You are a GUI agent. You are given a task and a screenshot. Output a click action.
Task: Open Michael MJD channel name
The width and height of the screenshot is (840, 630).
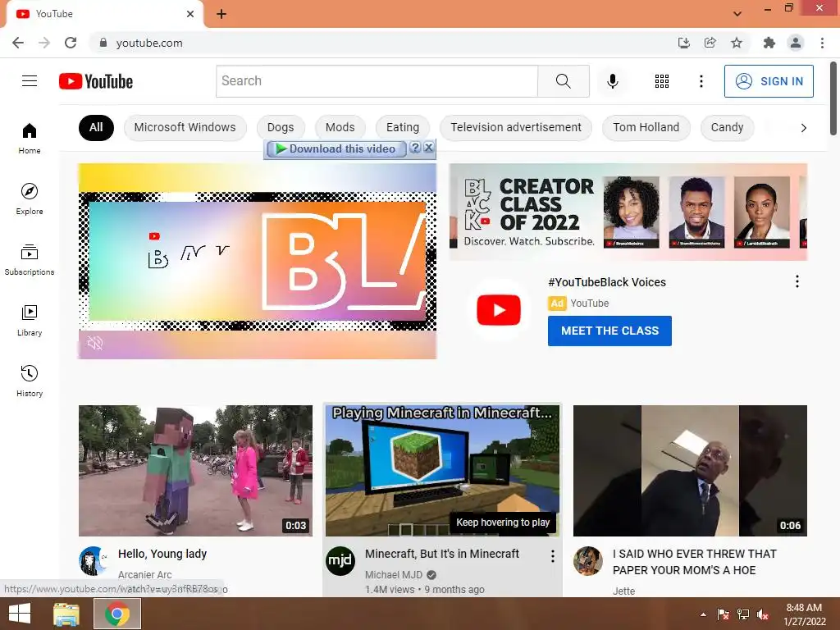click(x=394, y=575)
